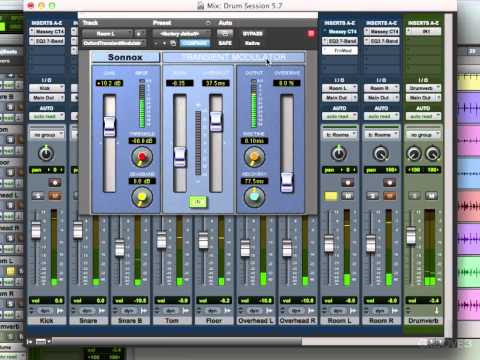Mute the Drumverb track
The image size is (480, 360).
[431, 196]
